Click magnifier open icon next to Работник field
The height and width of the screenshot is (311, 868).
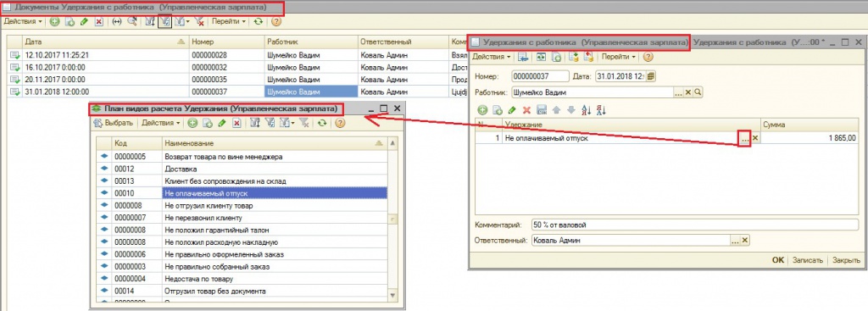point(698,92)
